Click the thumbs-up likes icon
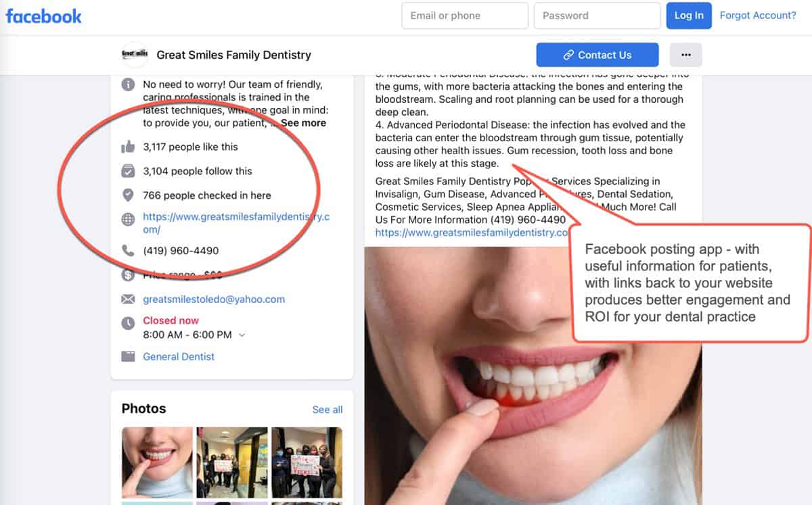 [128, 147]
